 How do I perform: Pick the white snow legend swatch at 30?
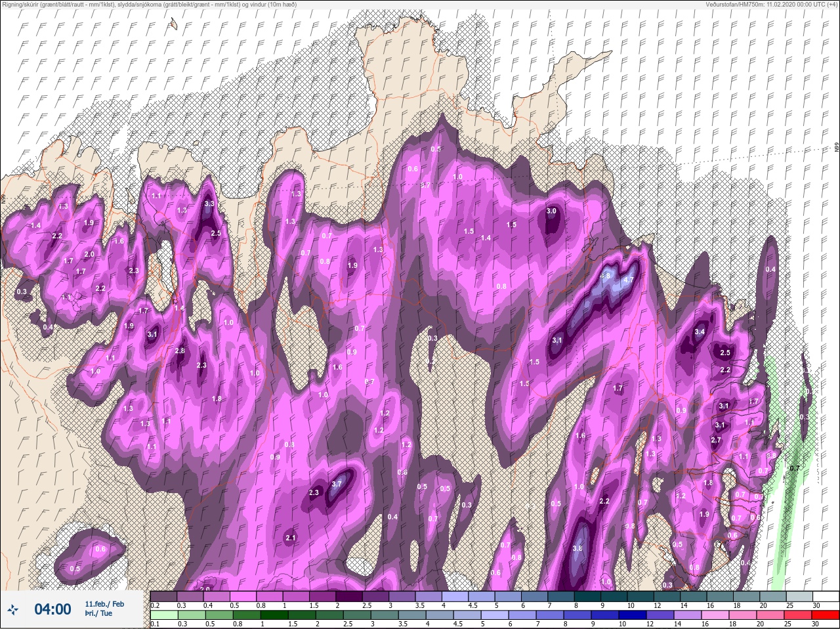point(826,596)
